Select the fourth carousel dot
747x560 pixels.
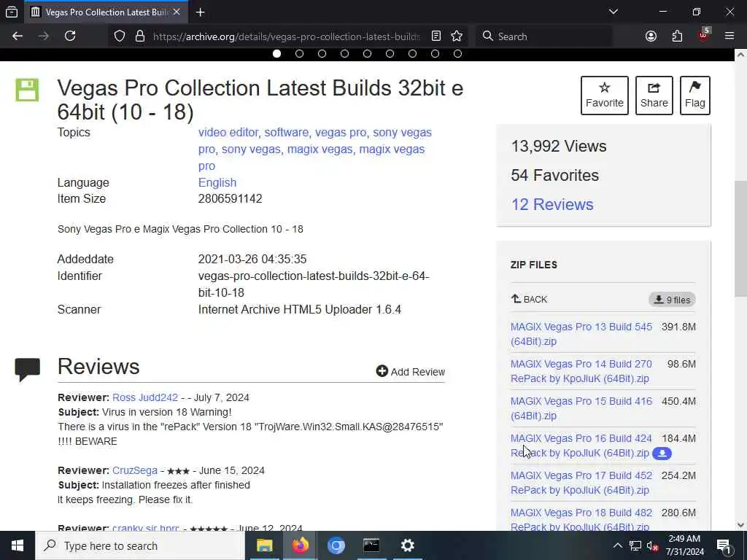344,54
